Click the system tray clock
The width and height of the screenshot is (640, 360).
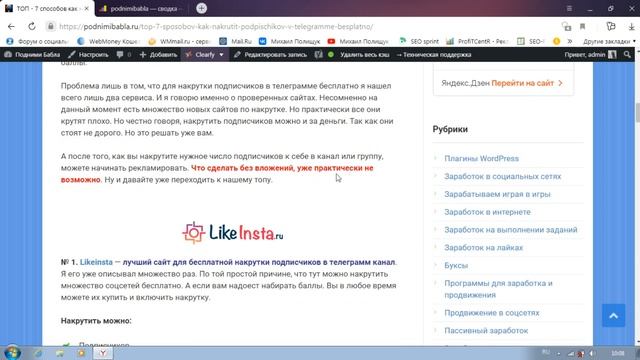[x=618, y=353]
